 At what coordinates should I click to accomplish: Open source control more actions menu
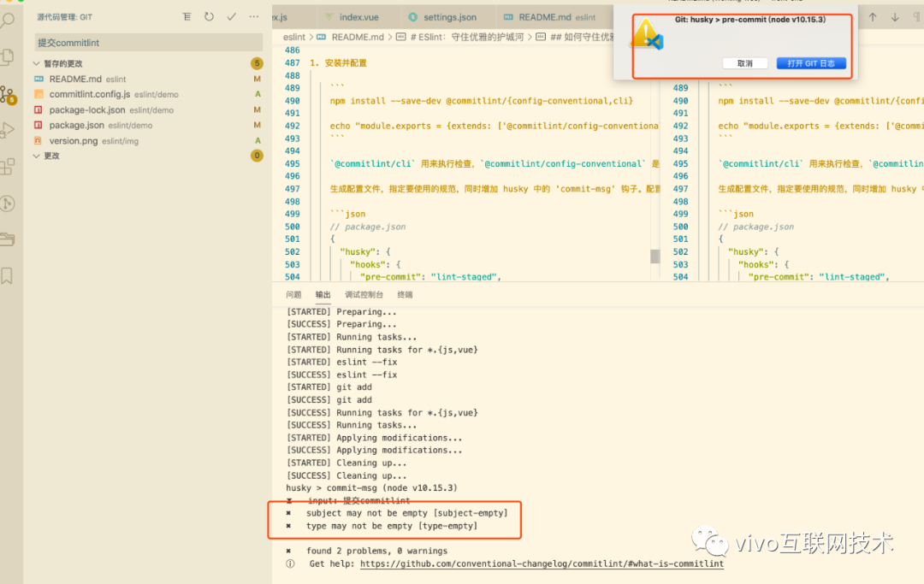click(x=254, y=16)
